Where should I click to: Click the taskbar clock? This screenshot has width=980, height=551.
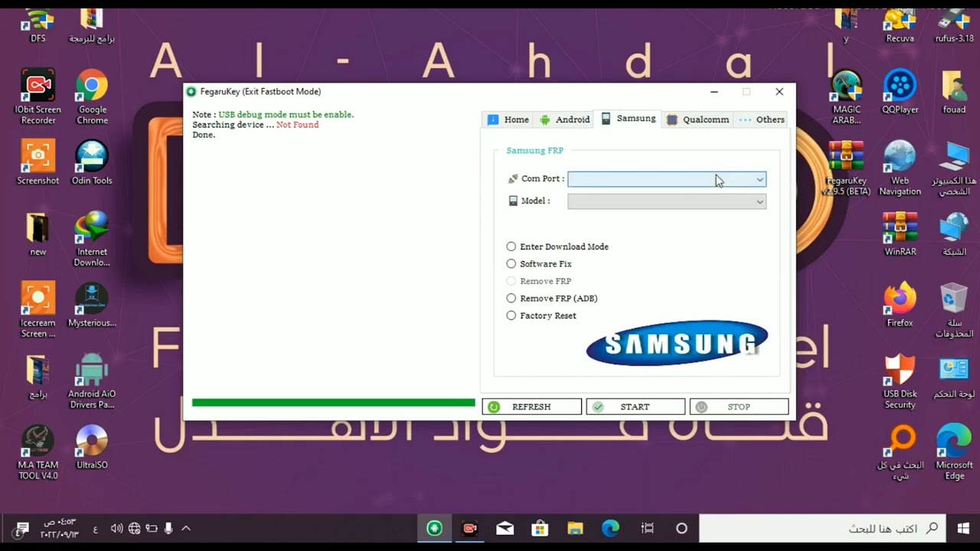(x=60, y=528)
